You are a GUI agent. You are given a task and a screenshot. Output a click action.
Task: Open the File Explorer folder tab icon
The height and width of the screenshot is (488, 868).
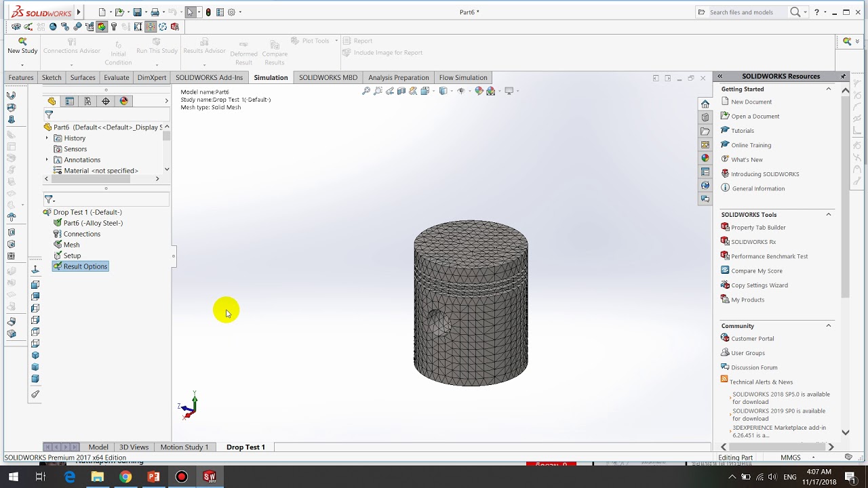click(705, 131)
